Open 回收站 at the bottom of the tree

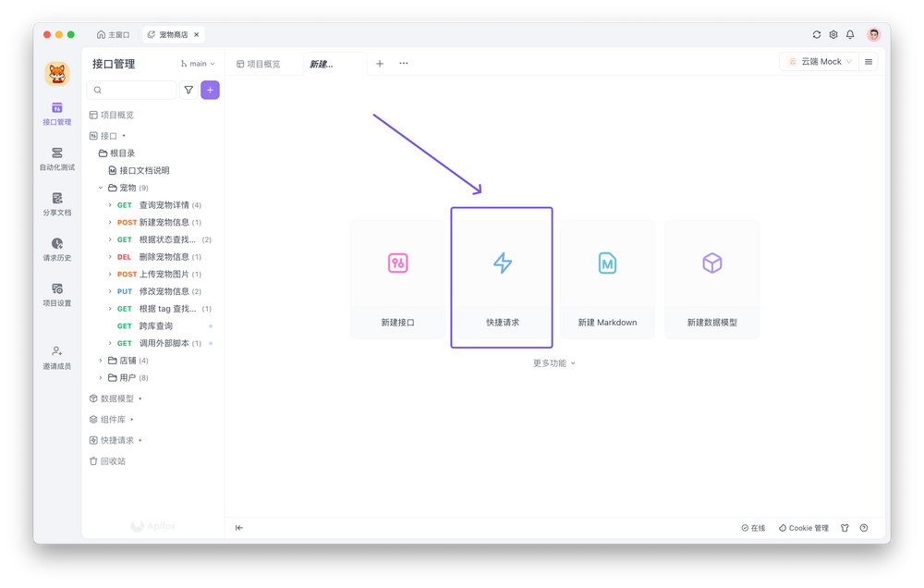tap(113, 459)
